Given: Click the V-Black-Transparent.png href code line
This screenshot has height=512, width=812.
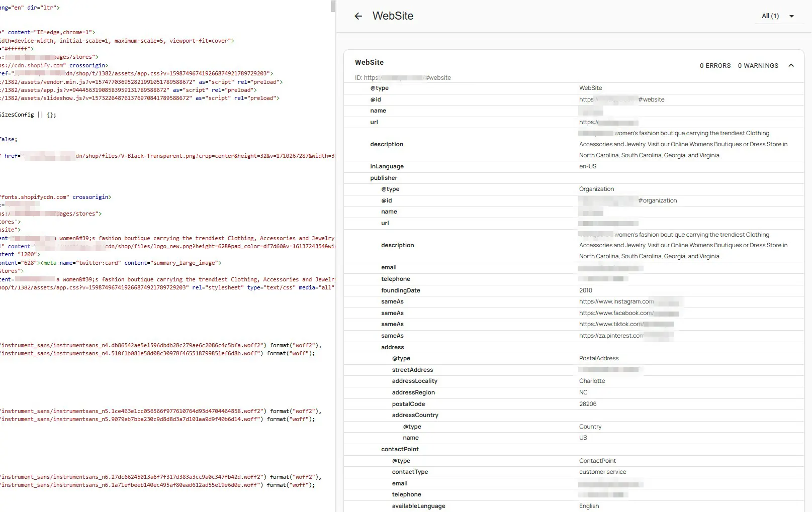Looking at the screenshot, I should (167, 156).
